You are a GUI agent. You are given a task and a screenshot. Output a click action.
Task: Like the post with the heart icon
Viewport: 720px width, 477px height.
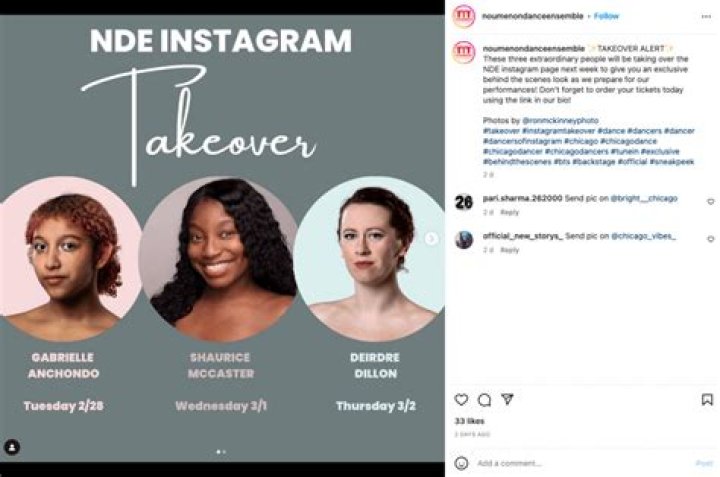461,399
